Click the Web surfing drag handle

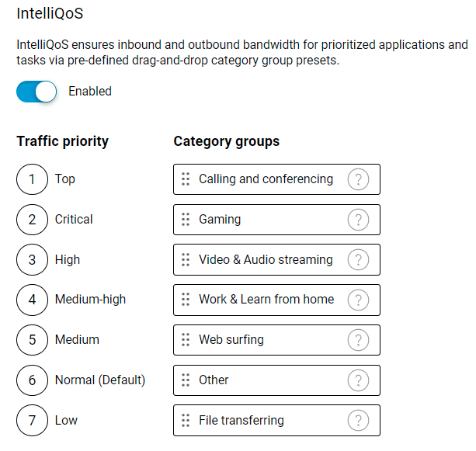[186, 340]
